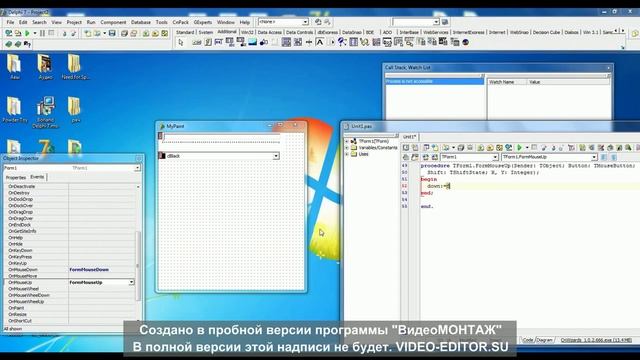Click the help question-mark icon in toolbar
This screenshot has height=360, width=640.
[27, 44]
